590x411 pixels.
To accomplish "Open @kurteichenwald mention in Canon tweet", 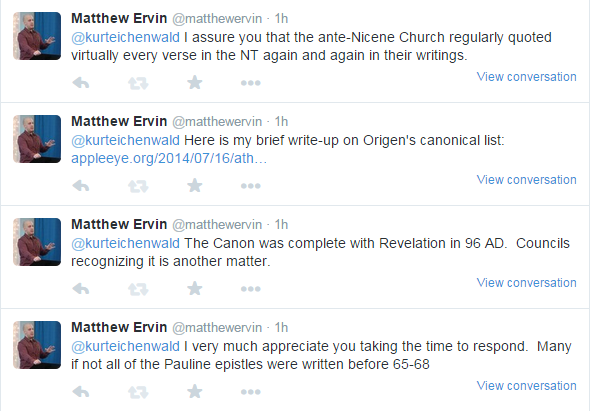I will 125,244.
